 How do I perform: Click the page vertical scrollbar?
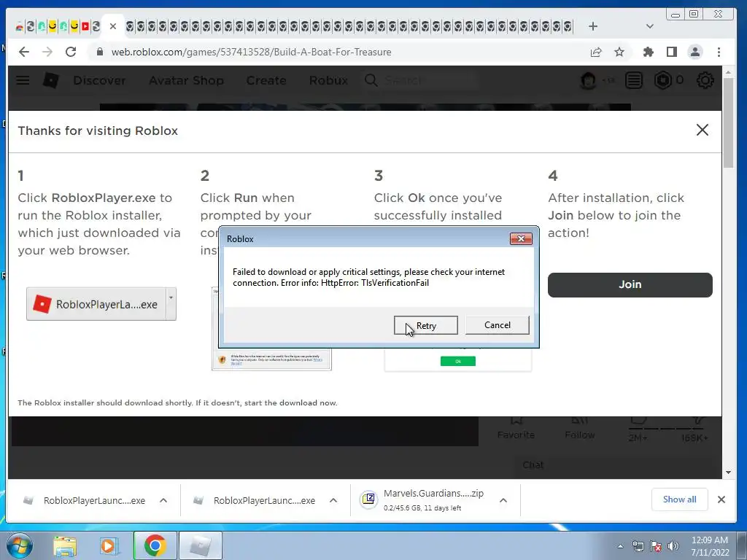pos(728,122)
